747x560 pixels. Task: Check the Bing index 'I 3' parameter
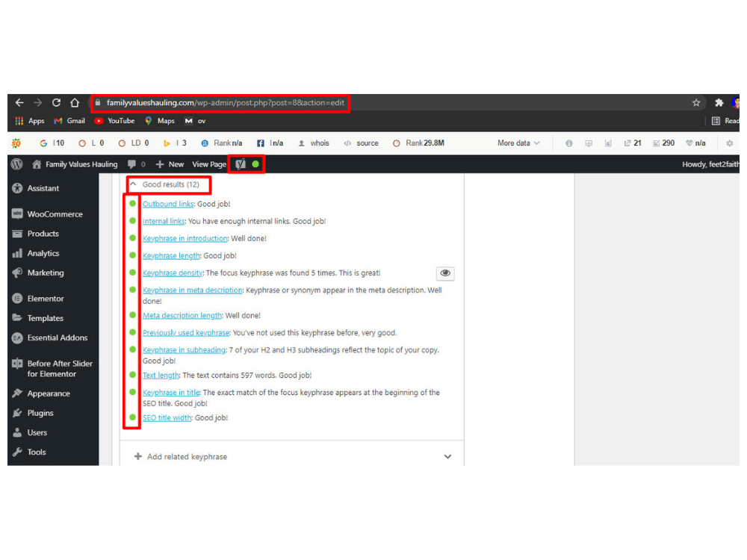click(x=175, y=143)
